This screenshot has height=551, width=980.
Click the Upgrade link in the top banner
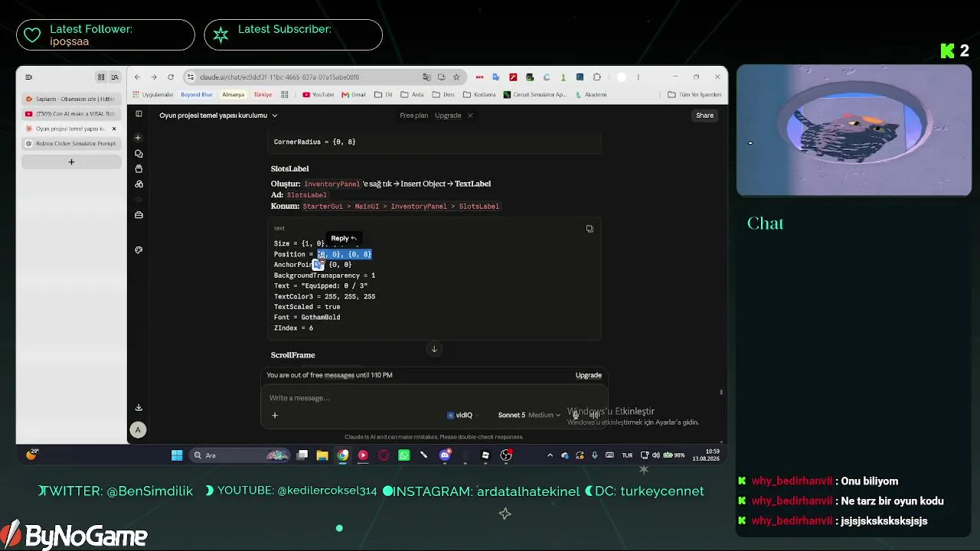point(448,116)
